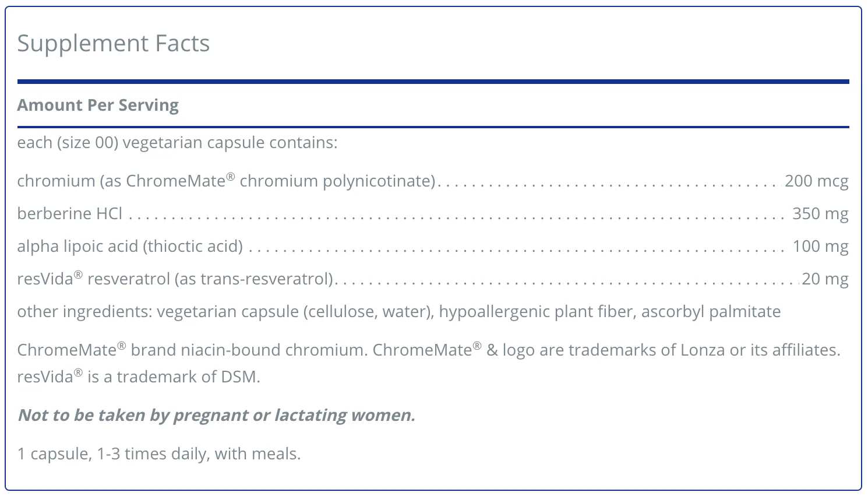The image size is (868, 499).
Task: Click the 1 capsule dosage instructions
Action: [x=159, y=454]
